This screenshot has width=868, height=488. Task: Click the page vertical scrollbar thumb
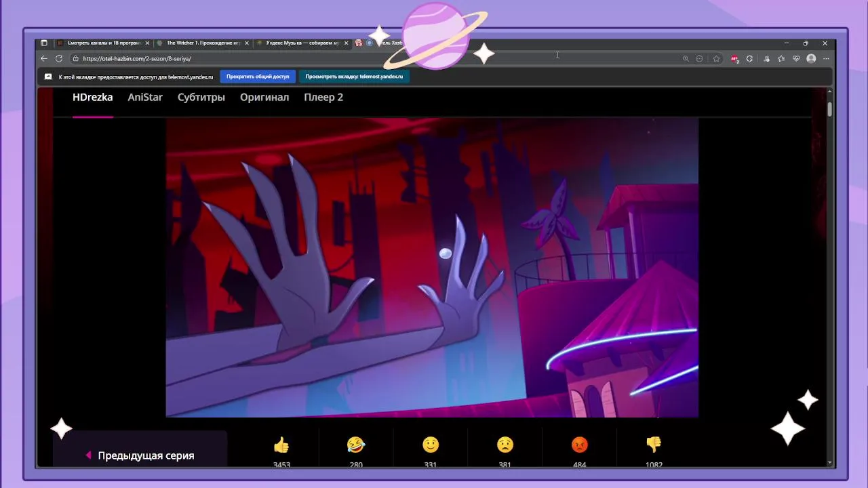click(x=829, y=109)
